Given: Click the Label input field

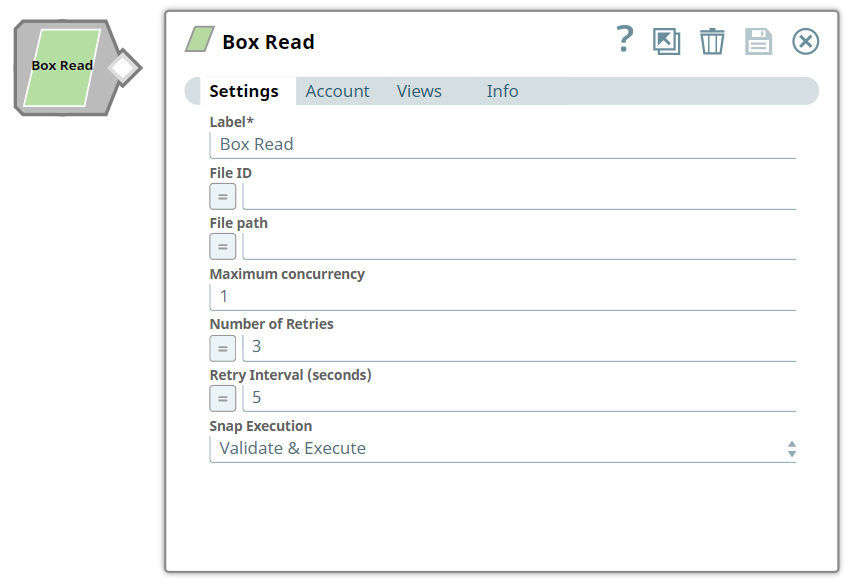Looking at the screenshot, I should coord(502,145).
